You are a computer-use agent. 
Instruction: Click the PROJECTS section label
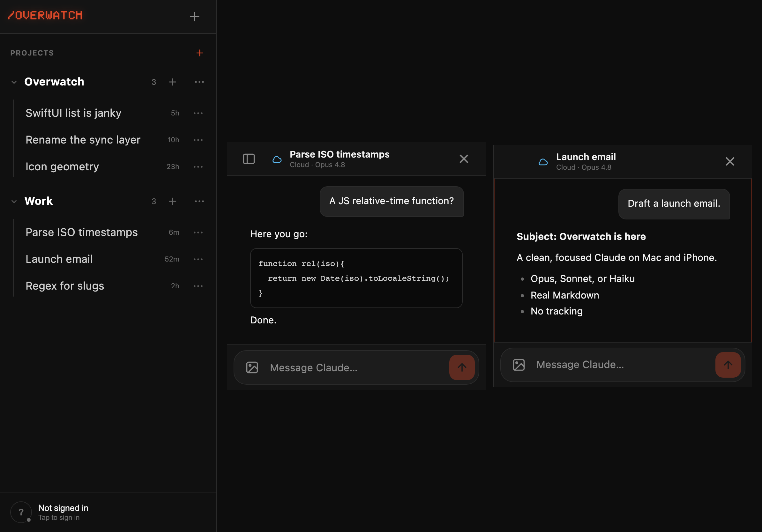click(32, 53)
